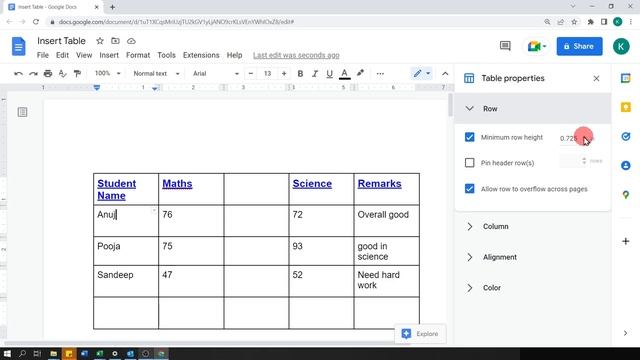This screenshot has width=640, height=360.
Task: Uncheck Minimum row height checkbox
Action: 469,137
